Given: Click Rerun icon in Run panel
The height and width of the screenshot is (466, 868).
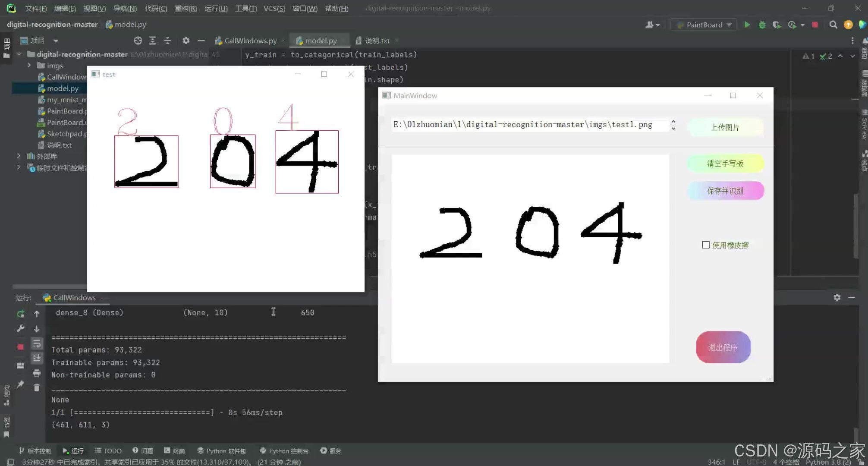Looking at the screenshot, I should point(20,314).
